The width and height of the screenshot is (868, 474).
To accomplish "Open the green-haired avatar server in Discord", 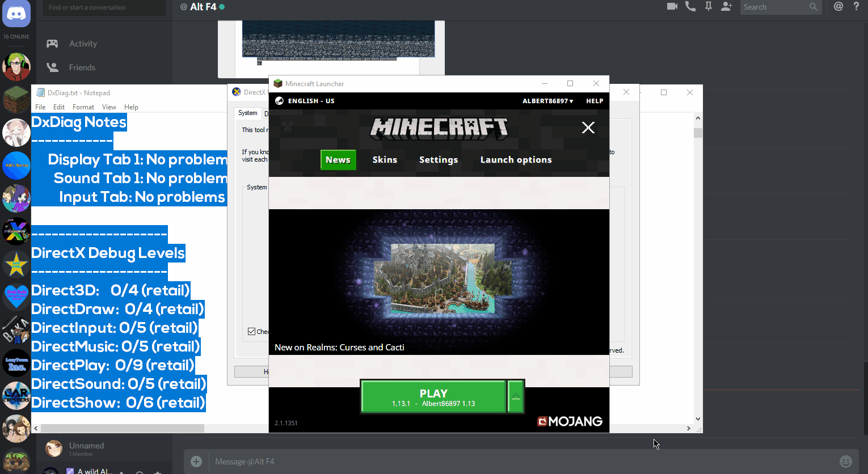I will tap(16, 67).
